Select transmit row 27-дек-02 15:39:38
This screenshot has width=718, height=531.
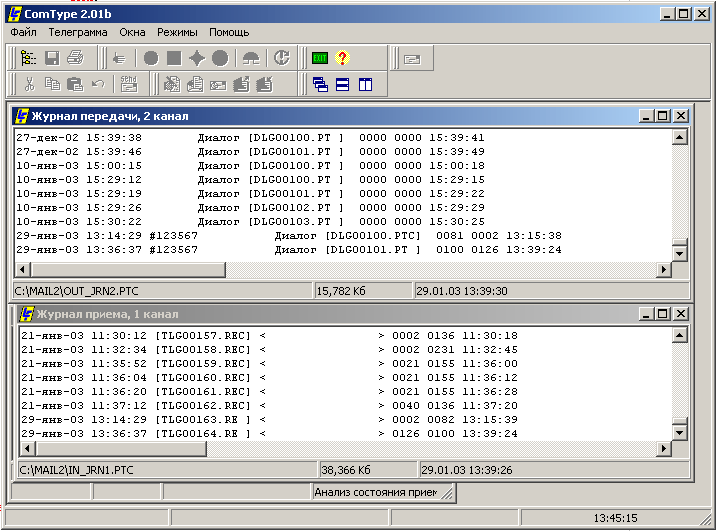(250, 137)
